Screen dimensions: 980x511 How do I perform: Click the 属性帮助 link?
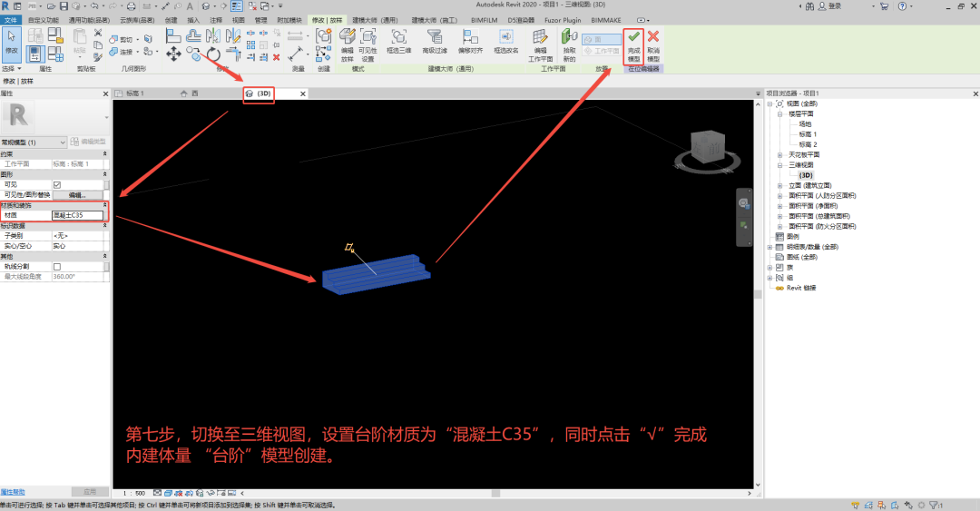(13, 492)
